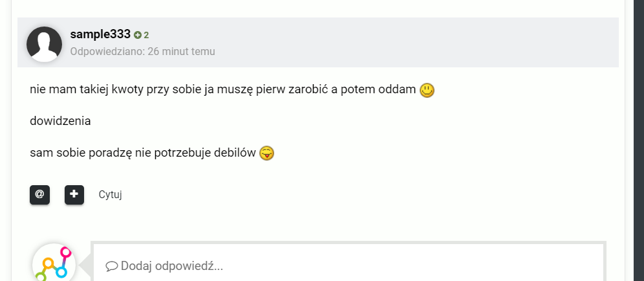The image size is (644, 281).
Task: Click the smiley face emoji
Action: [x=427, y=91]
